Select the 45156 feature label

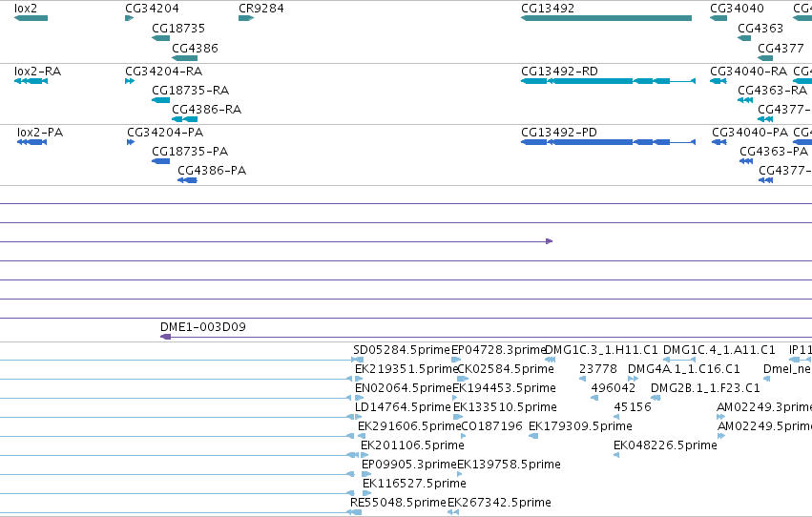click(633, 406)
